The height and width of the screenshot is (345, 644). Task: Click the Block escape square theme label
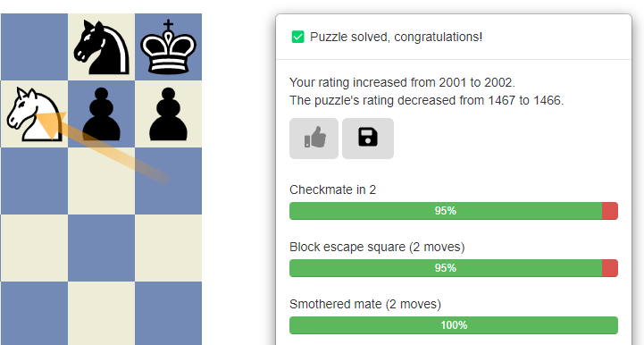(x=377, y=247)
